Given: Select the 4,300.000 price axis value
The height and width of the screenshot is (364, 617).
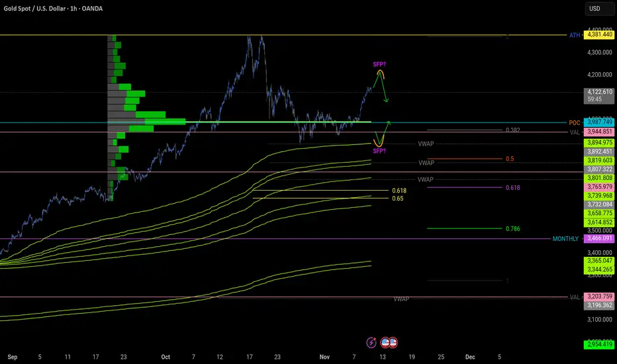Looking at the screenshot, I should coord(599,52).
